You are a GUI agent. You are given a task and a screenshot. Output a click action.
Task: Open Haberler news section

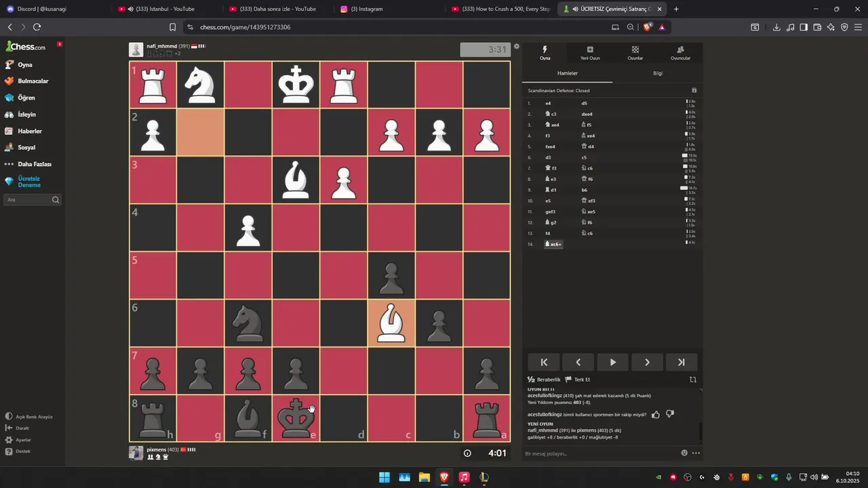[24, 131]
